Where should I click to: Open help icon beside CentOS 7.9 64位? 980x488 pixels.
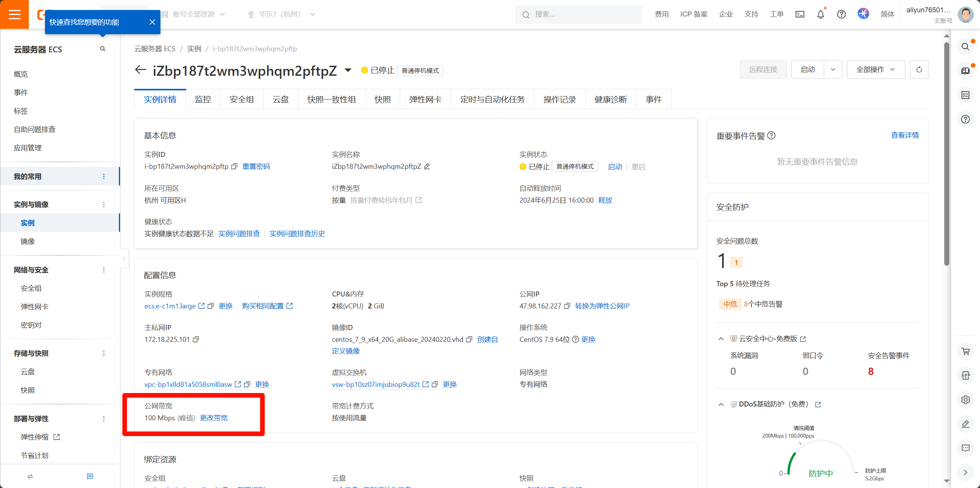(576, 340)
